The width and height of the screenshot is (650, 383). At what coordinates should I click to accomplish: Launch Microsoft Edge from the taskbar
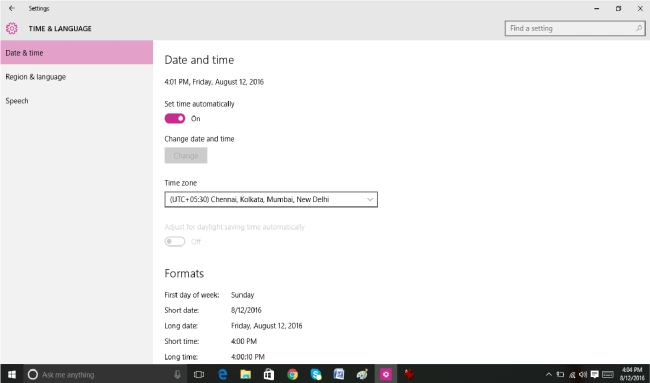(223, 375)
